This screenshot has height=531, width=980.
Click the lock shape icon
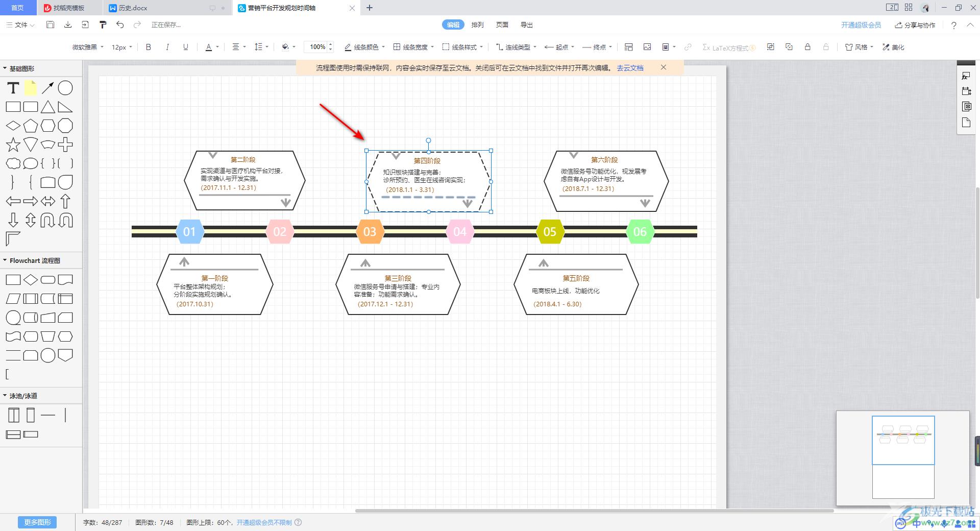click(x=807, y=47)
